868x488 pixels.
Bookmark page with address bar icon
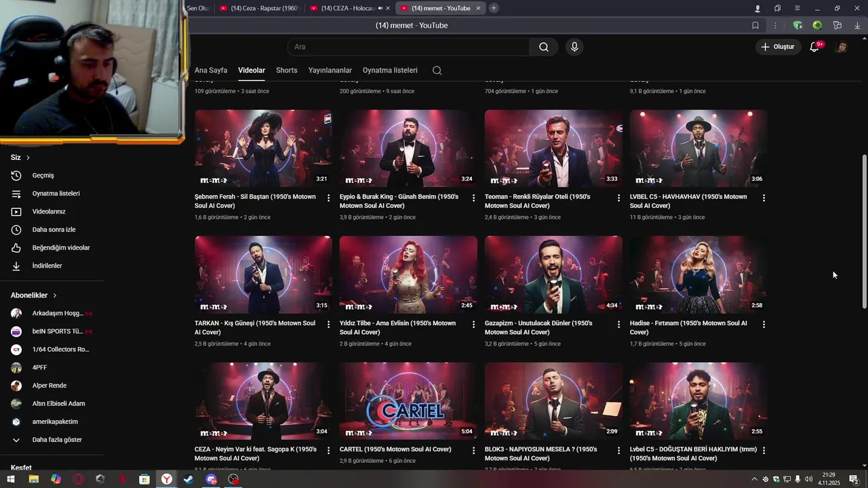tap(755, 26)
